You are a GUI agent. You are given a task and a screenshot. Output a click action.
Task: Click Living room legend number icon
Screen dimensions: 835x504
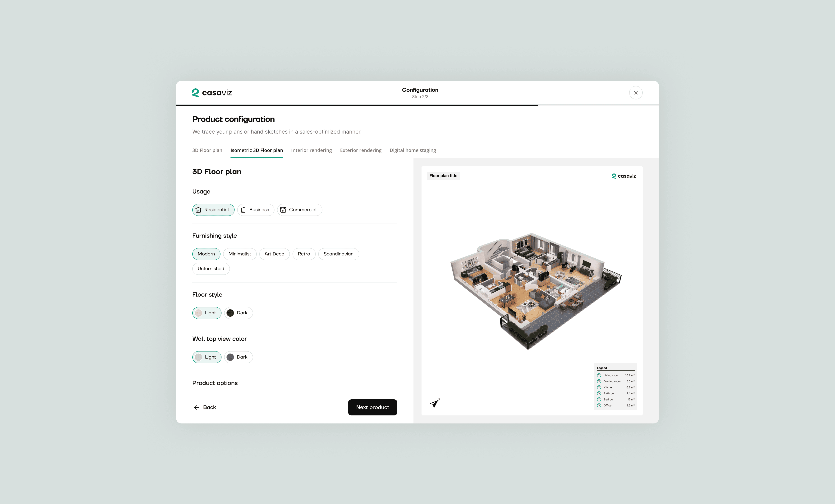[599, 375]
